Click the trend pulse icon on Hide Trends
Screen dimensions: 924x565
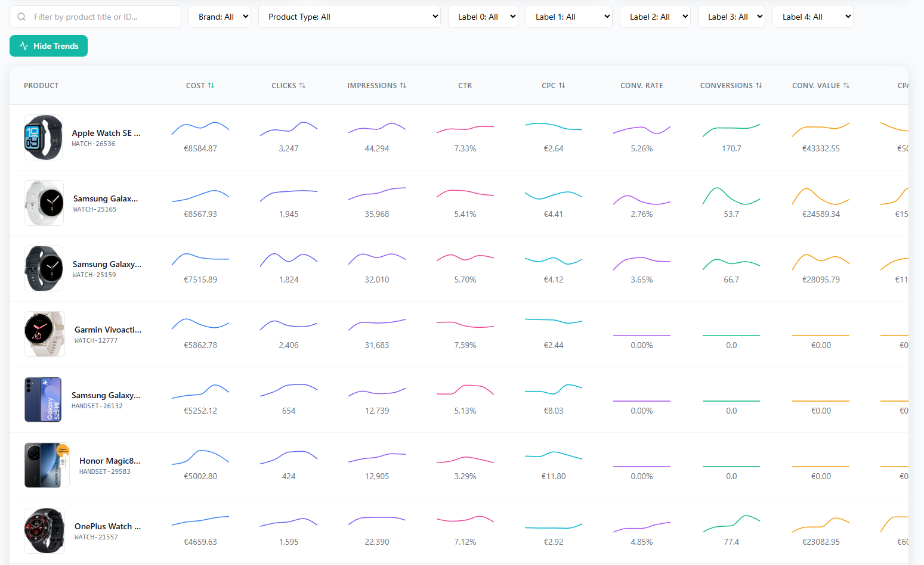(24, 45)
